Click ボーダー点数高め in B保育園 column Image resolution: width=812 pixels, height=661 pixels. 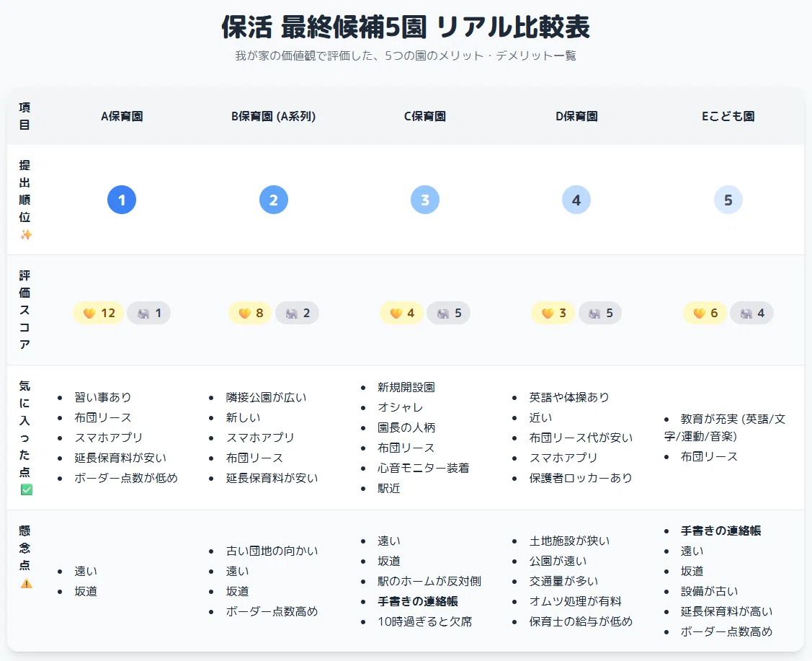(272, 611)
